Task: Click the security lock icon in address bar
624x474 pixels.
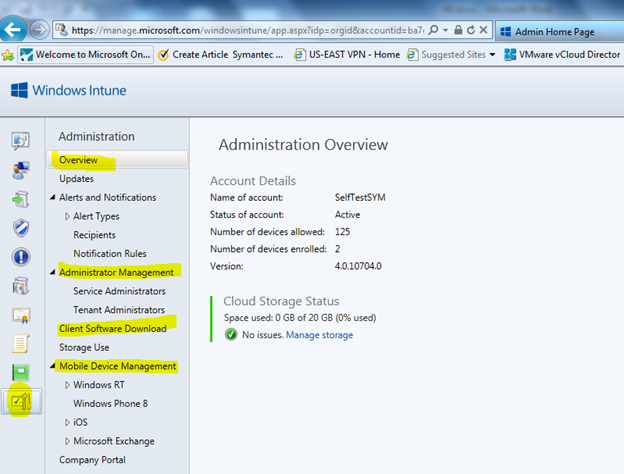Action: pyautogui.click(x=458, y=30)
